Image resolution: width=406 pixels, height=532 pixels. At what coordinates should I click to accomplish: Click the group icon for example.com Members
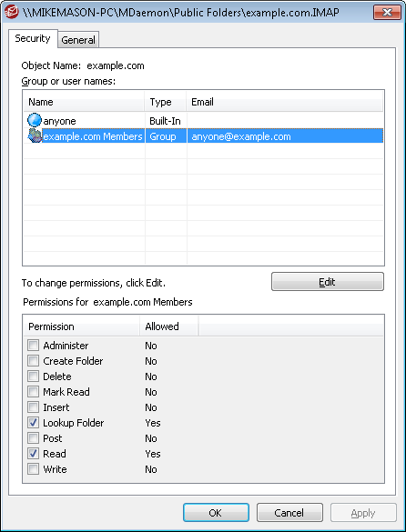[35, 136]
